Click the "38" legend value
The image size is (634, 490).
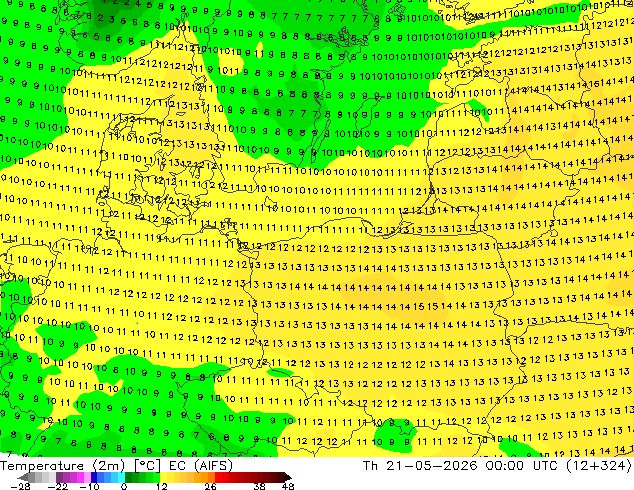(260, 486)
